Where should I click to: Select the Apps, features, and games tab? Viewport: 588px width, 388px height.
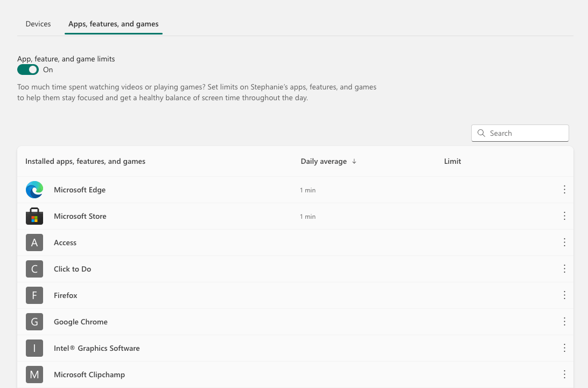[113, 24]
